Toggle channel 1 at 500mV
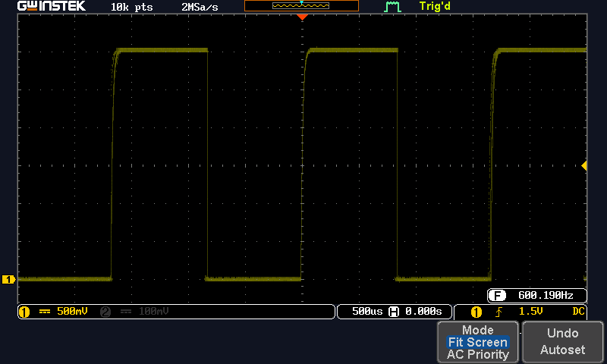The width and height of the screenshot is (607, 364). [72, 312]
